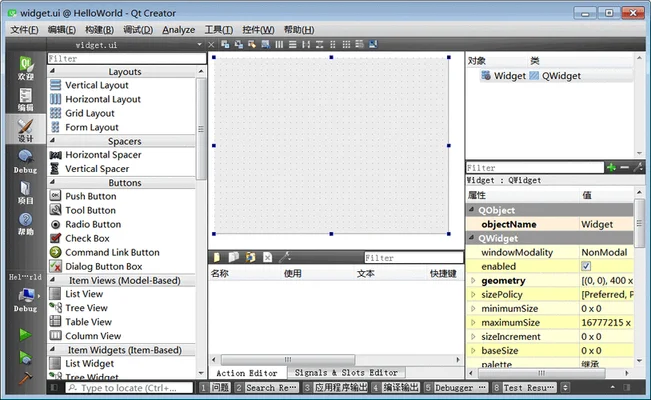This screenshot has width=651, height=400.
Task: Close the widget.ui document with X
Action: 211,44
